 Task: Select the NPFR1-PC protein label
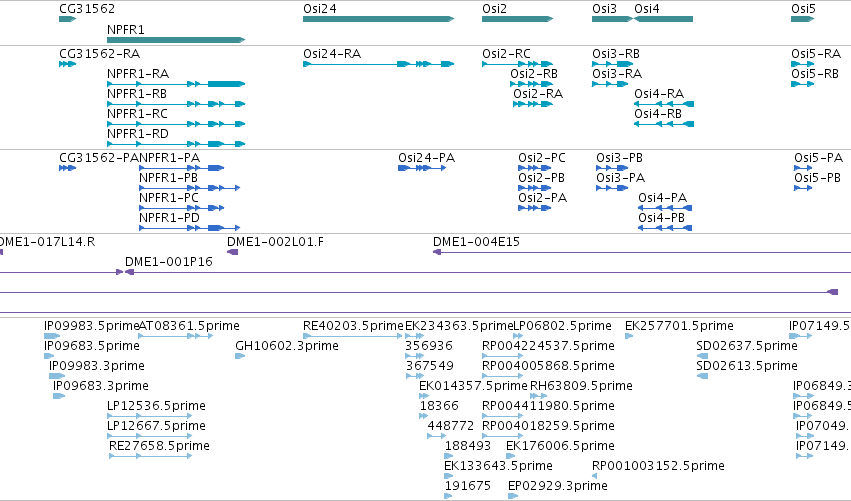pyautogui.click(x=169, y=198)
